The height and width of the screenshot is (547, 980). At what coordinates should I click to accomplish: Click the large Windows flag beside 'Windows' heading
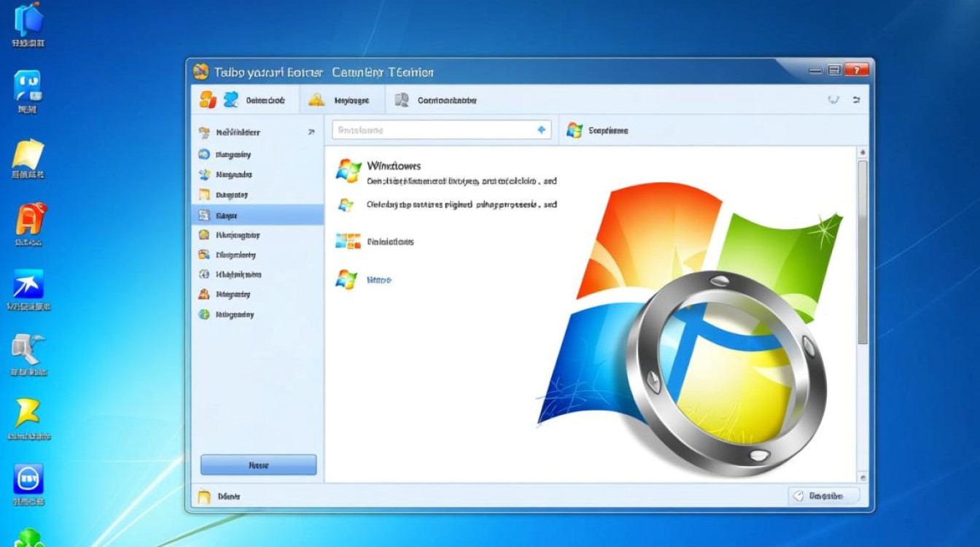(x=349, y=171)
